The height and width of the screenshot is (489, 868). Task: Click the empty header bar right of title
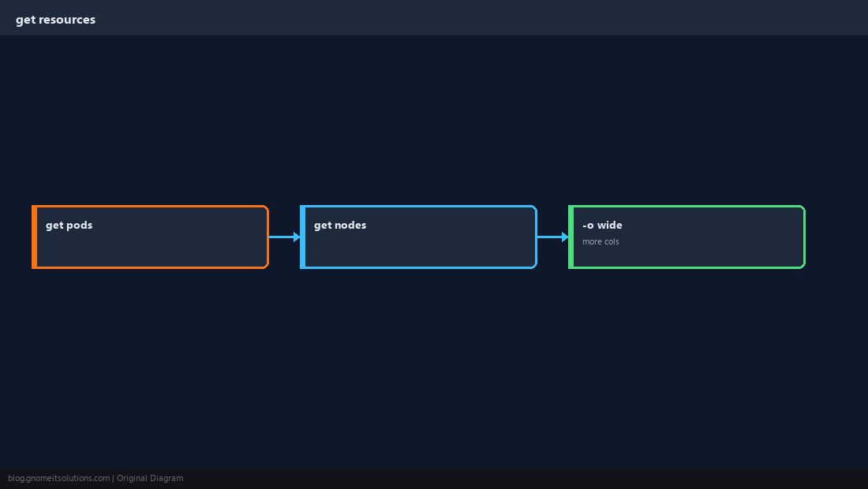[481, 17]
